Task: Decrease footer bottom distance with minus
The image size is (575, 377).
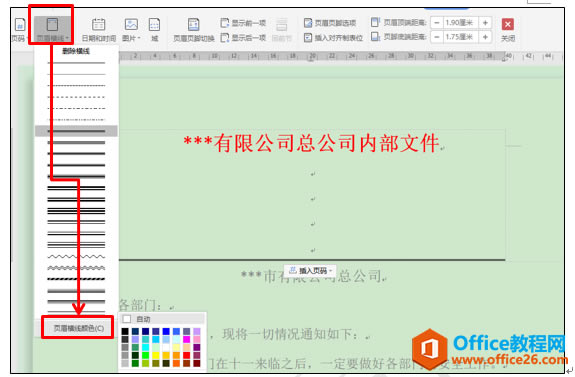Action: coord(436,37)
